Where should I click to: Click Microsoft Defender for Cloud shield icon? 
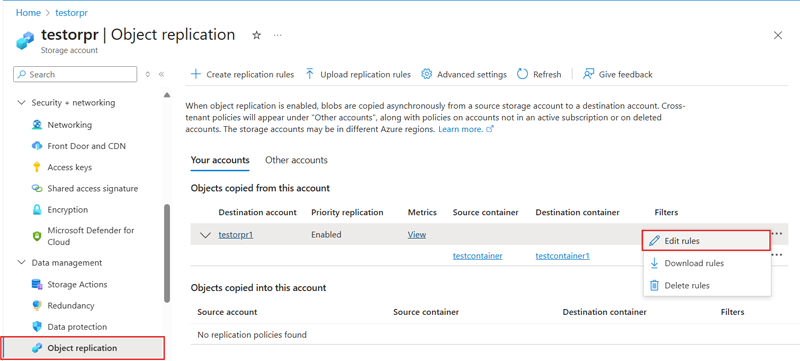point(37,236)
